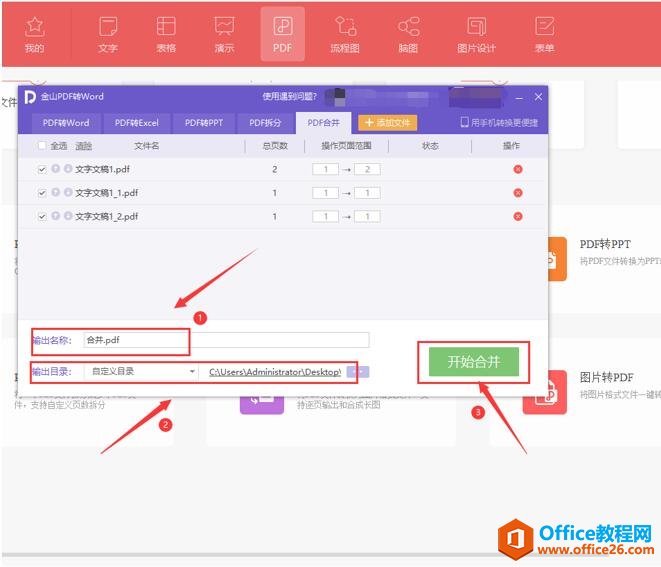
Task: Click the browse folder icon beside output path
Action: 357,372
